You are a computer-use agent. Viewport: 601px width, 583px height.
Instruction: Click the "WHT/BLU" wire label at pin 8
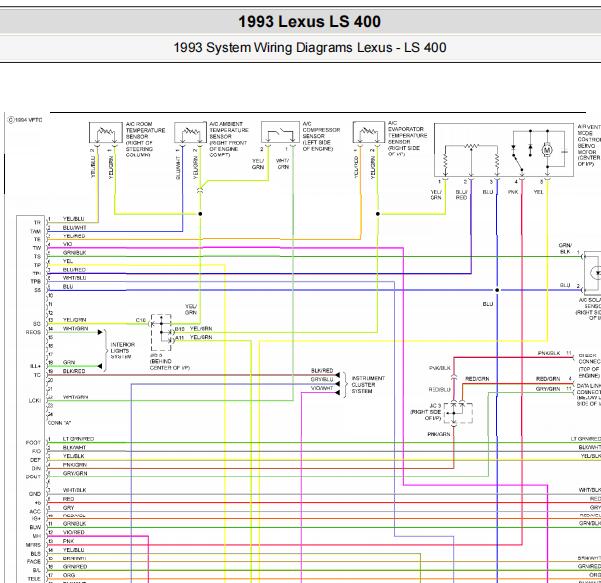(74, 278)
